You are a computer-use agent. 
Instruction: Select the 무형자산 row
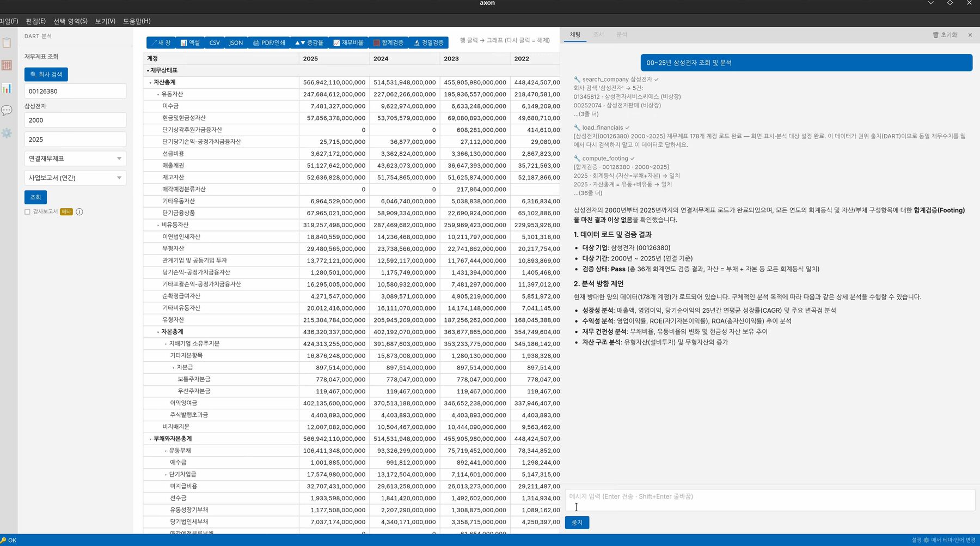(x=351, y=248)
